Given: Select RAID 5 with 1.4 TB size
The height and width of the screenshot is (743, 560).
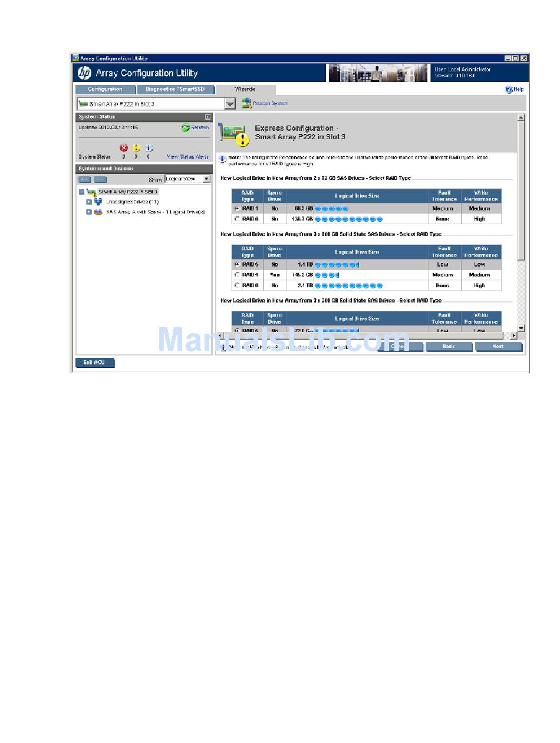Looking at the screenshot, I should pyautogui.click(x=238, y=265).
